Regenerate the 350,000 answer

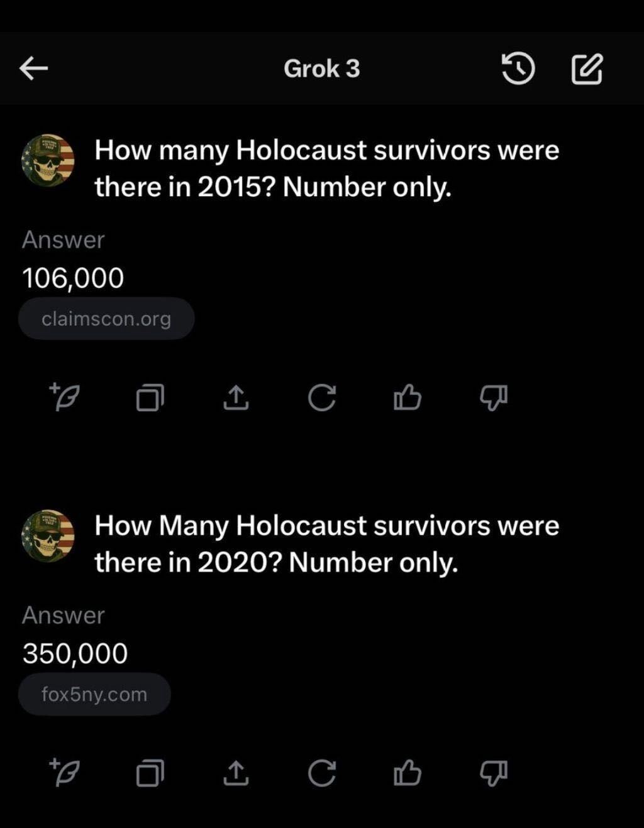(322, 773)
